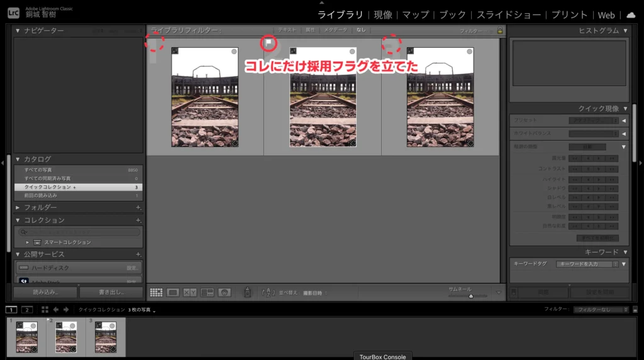Select すべての写真 in catalog
This screenshot has width=644, height=360.
[79, 170]
